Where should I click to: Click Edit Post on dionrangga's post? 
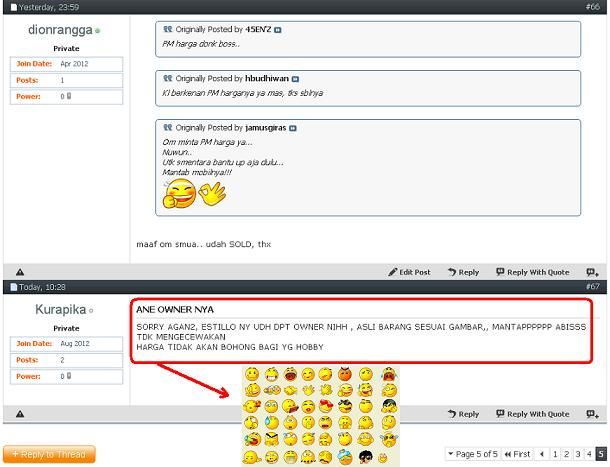409,272
